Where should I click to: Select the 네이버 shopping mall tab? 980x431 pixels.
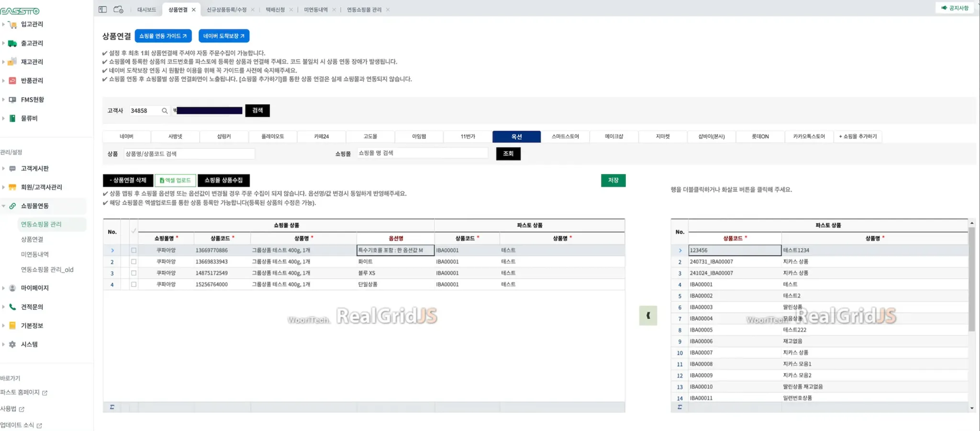(x=126, y=137)
